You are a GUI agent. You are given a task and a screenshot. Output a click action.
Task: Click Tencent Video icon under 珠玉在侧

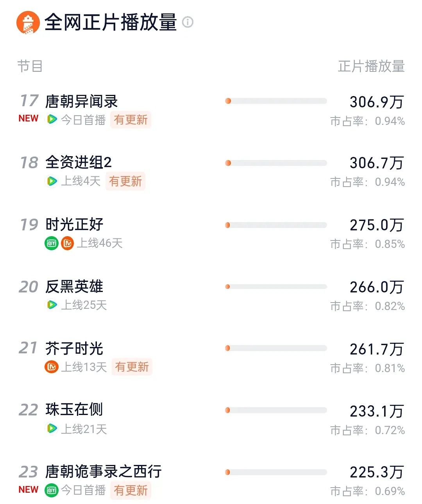pos(52,429)
